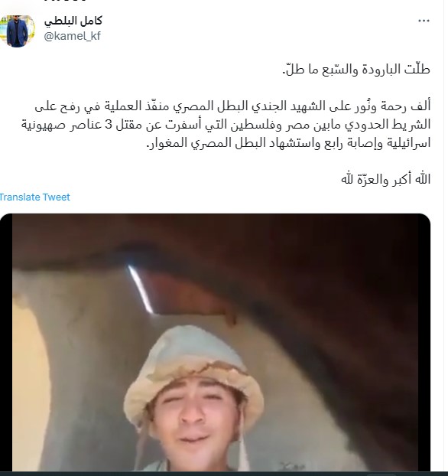Open the tweet's three-dot more options menu
This screenshot has height=476, width=448.
pyautogui.click(x=424, y=21)
